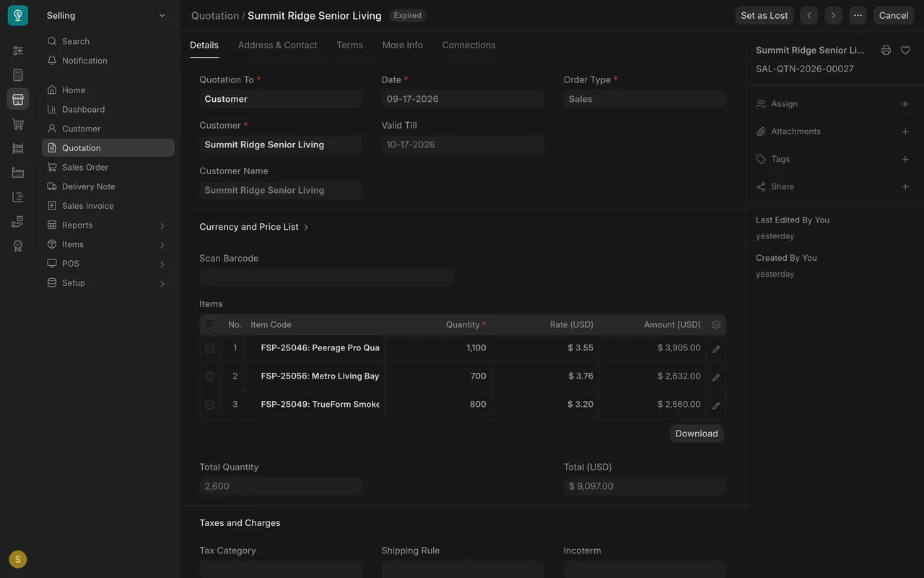Check the row 1 FSP-25046 checkbox
This screenshot has width=924, height=578.
click(x=210, y=348)
